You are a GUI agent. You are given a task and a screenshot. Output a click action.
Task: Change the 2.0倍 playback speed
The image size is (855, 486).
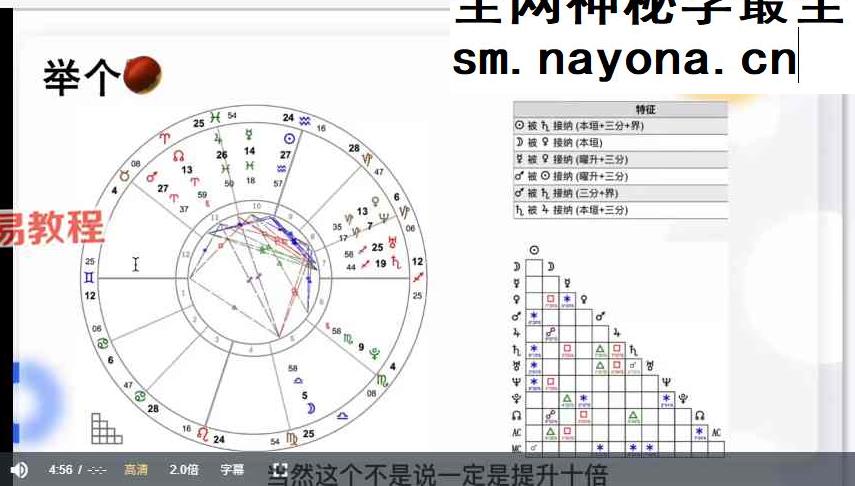(x=184, y=470)
